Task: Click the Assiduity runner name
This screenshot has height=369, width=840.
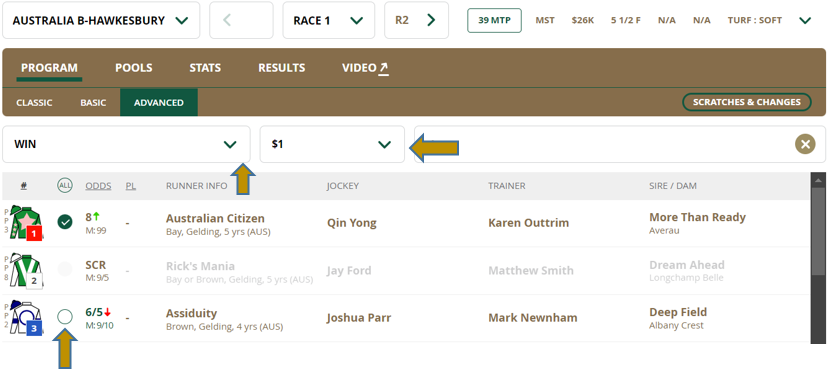Action: coord(191,313)
